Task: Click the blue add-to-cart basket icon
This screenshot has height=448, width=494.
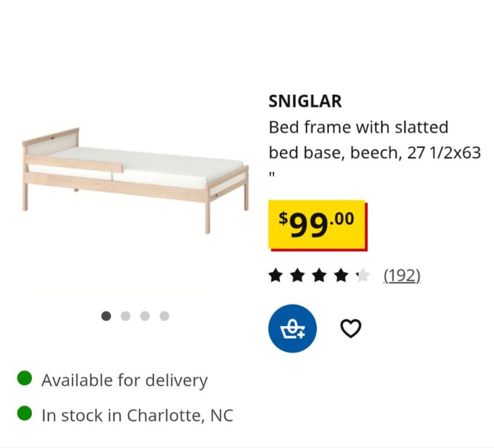Action: (292, 328)
